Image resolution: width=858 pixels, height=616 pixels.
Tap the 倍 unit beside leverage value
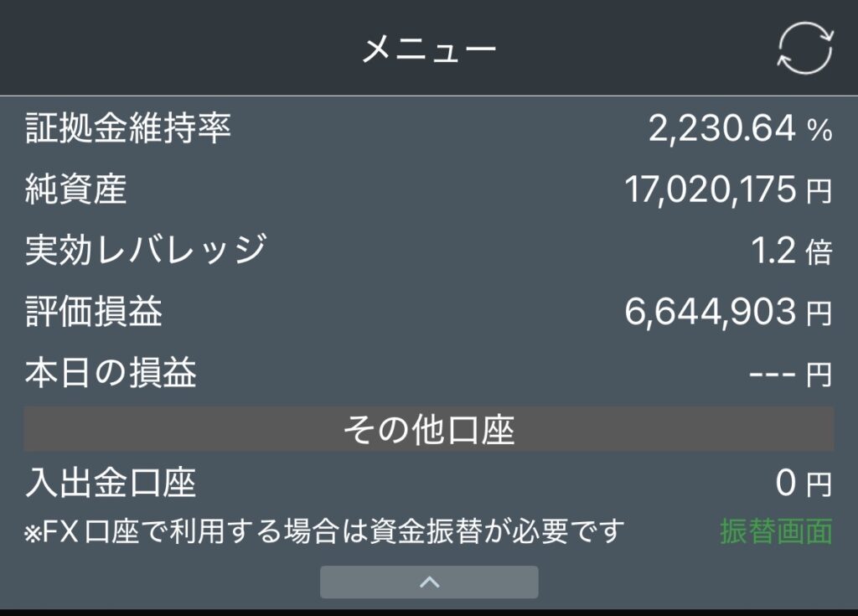pos(819,252)
